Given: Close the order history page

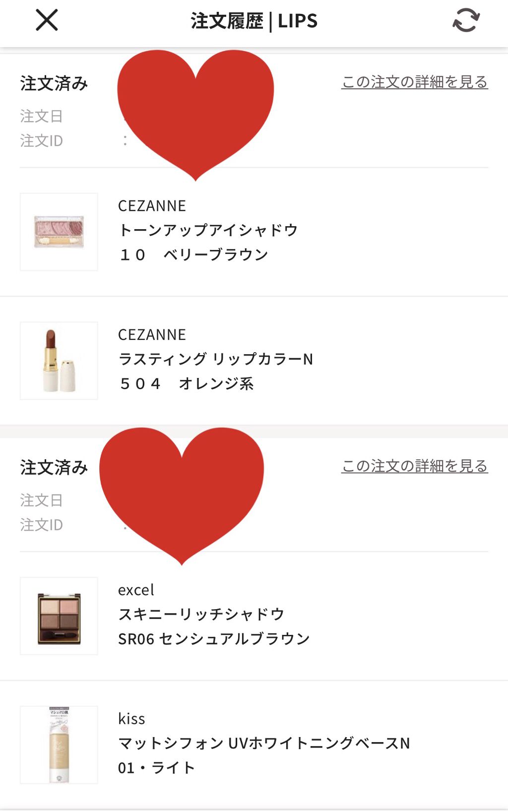Looking at the screenshot, I should coord(47,20).
